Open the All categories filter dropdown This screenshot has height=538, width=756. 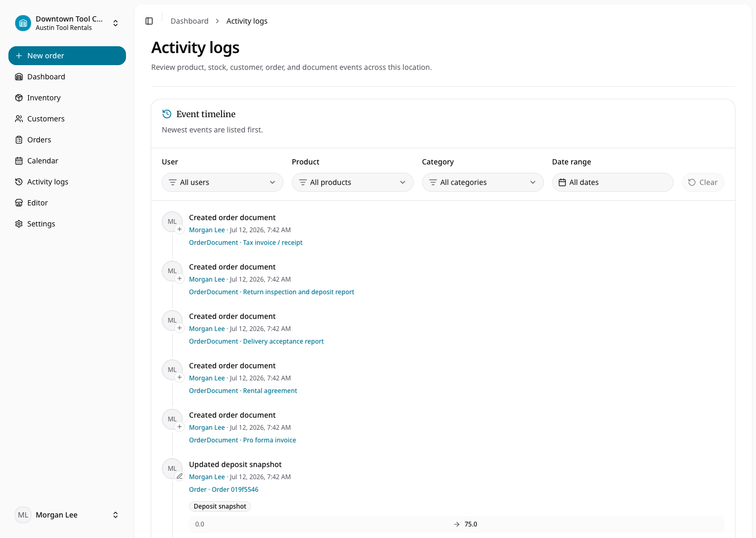tap(483, 182)
